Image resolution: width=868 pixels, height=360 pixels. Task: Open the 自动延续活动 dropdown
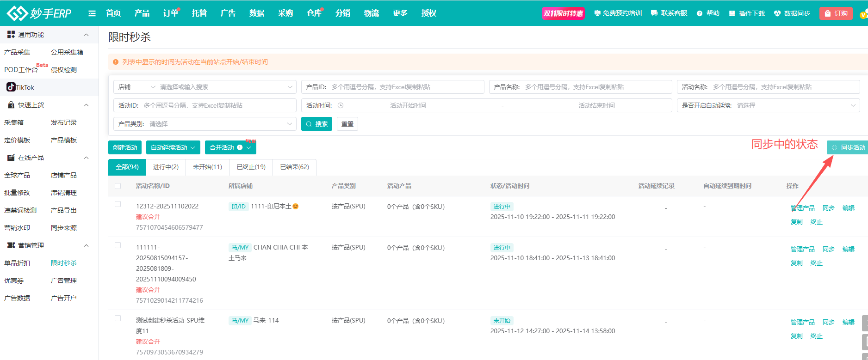[x=173, y=147]
